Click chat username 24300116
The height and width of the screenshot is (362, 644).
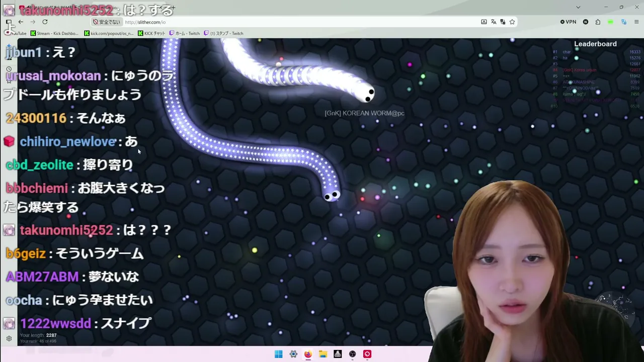(x=36, y=118)
